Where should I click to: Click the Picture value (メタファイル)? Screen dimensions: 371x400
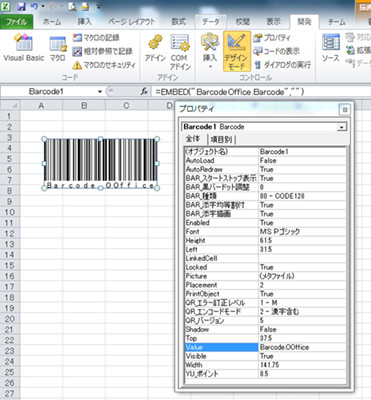[302, 276]
